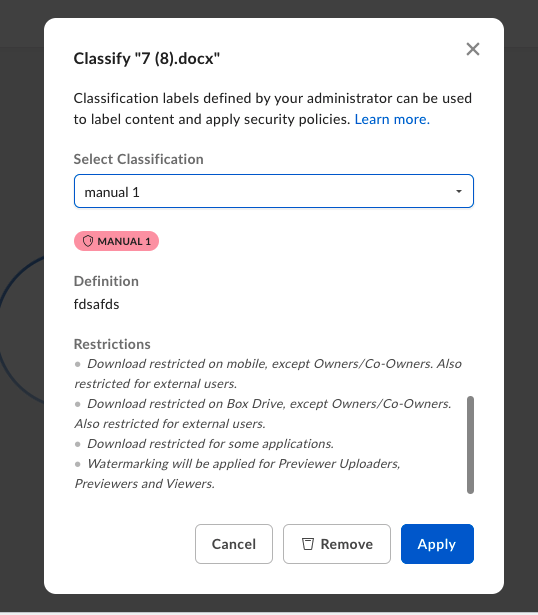
Task: Click the Select Classification field label
Action: [x=138, y=159]
